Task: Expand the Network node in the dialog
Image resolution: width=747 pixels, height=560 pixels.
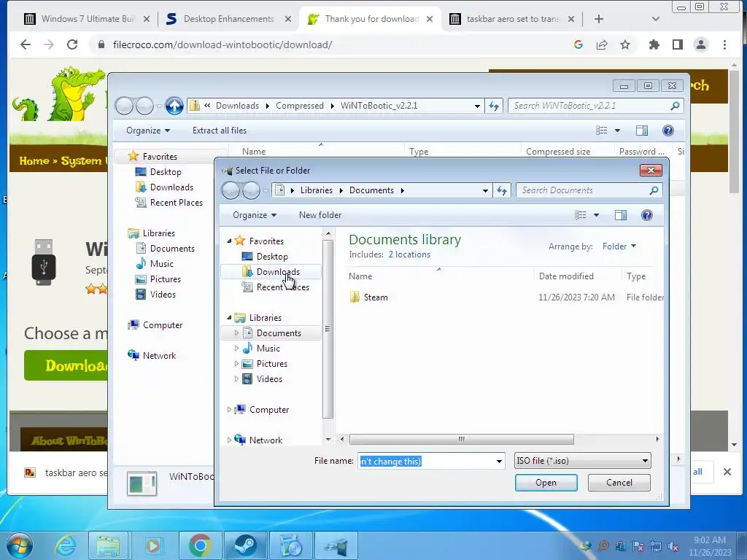Action: click(x=229, y=440)
